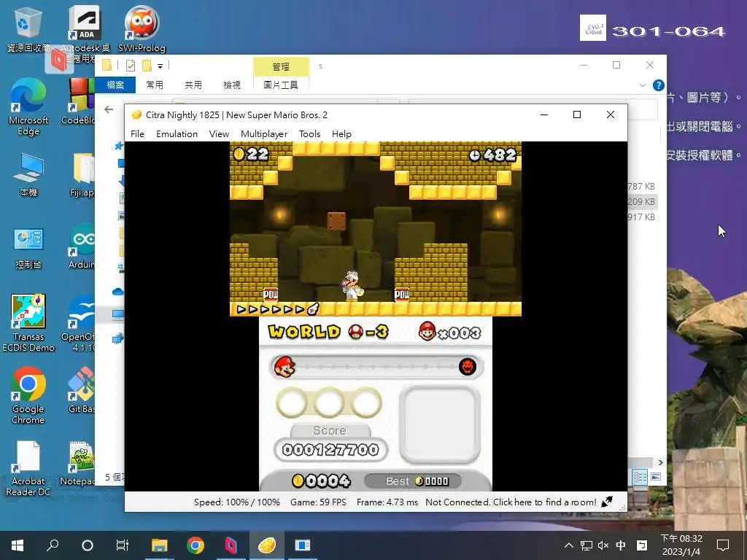The image size is (747, 560).
Task: Select the Control Panel (控制台) desktop icon
Action: [28, 248]
